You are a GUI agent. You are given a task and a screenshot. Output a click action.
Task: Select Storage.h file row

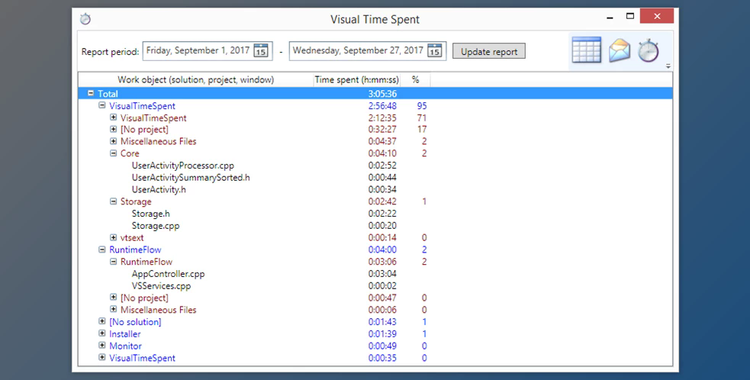click(x=375, y=213)
